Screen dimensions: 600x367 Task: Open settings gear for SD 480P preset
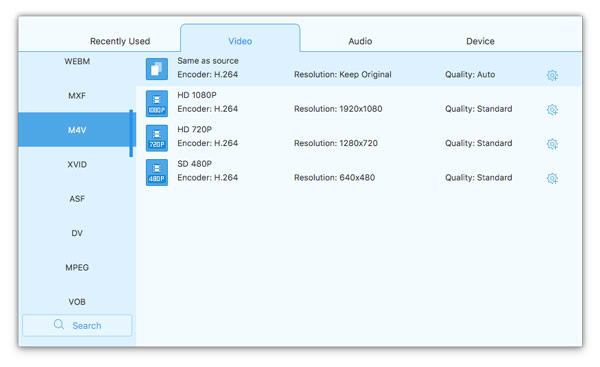point(552,178)
